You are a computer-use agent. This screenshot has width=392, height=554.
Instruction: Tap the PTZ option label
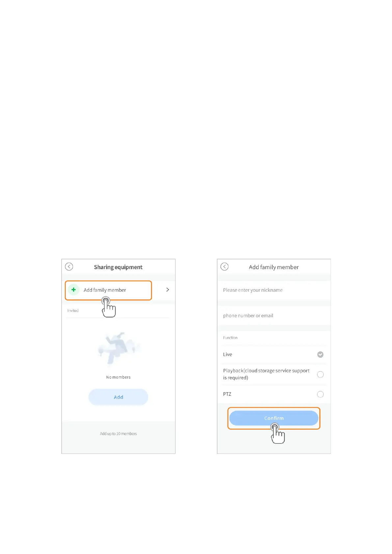(x=227, y=394)
